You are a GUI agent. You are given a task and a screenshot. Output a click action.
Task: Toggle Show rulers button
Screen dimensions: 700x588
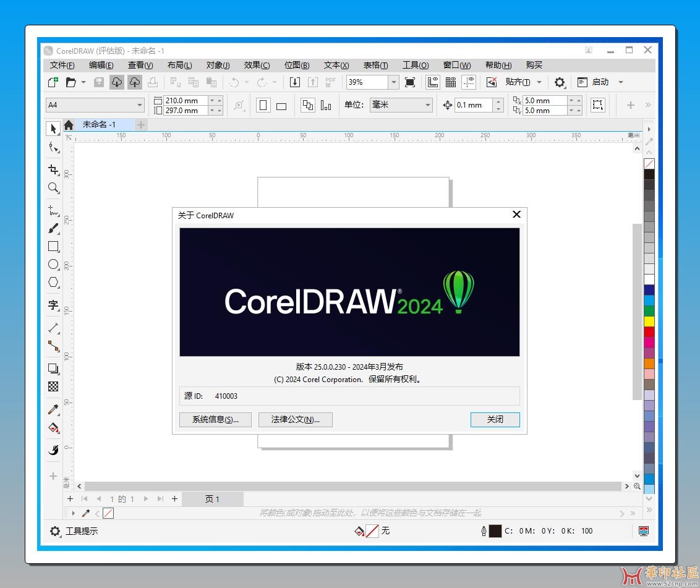coord(433,82)
